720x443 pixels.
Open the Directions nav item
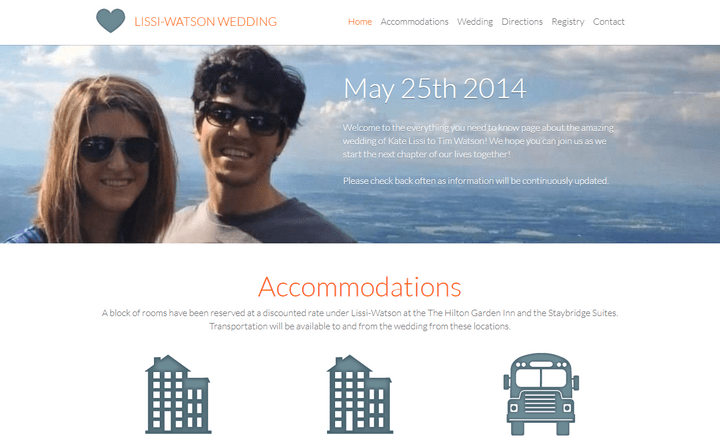522,22
